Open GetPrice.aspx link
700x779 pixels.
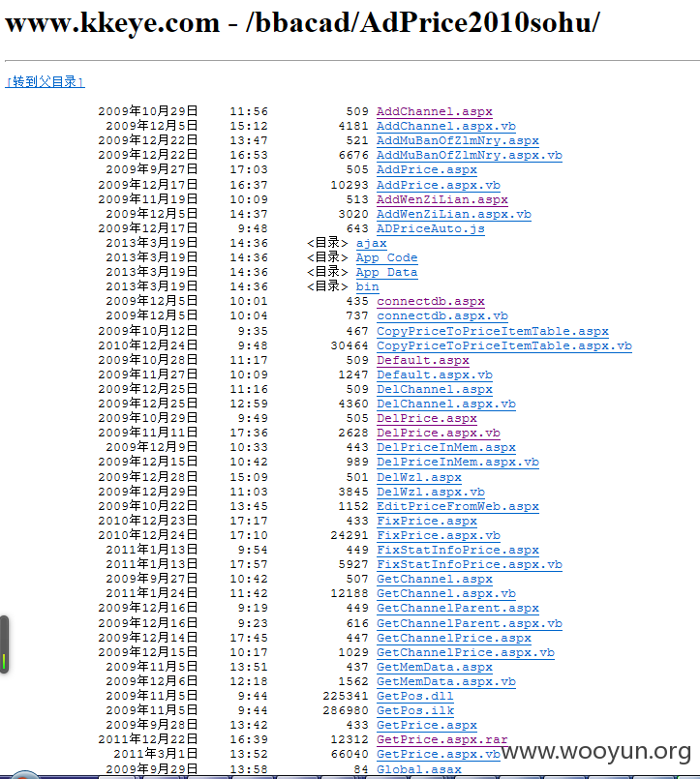(x=427, y=725)
